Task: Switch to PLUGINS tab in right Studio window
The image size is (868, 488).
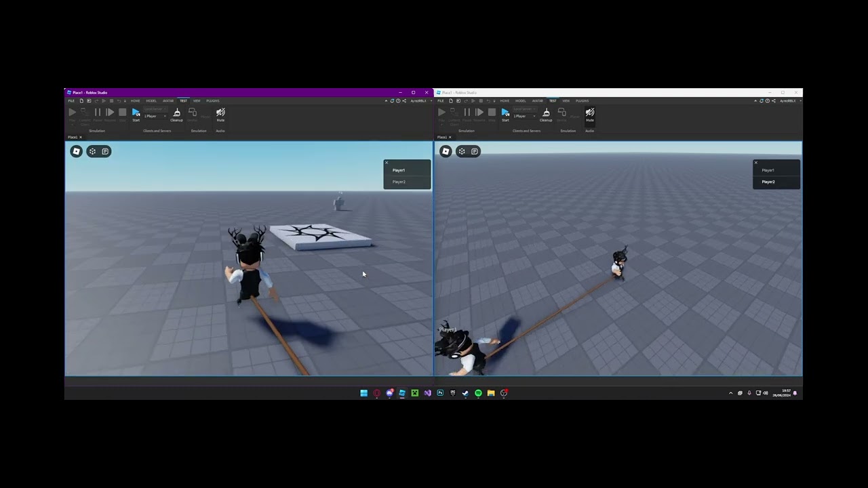Action: (x=583, y=101)
